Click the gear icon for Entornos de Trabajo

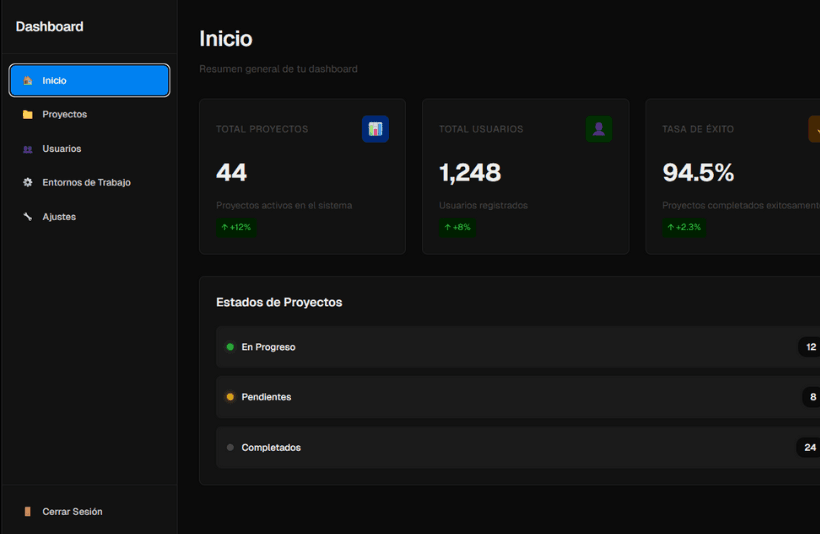click(x=28, y=183)
